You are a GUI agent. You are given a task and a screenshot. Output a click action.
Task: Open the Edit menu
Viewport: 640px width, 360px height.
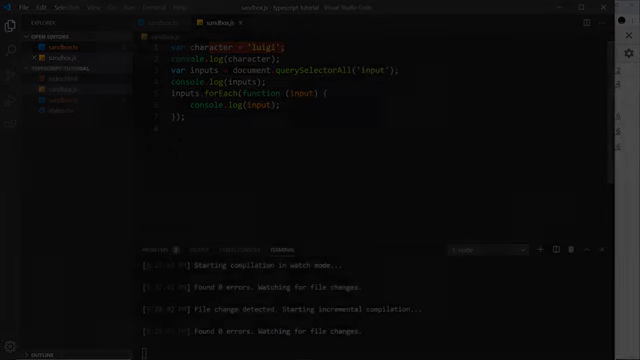tap(41, 7)
